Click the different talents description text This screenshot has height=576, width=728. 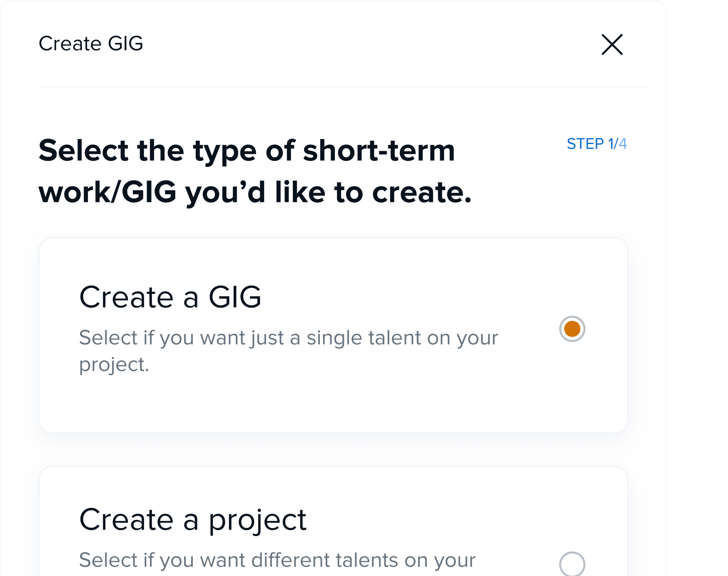tap(277, 560)
